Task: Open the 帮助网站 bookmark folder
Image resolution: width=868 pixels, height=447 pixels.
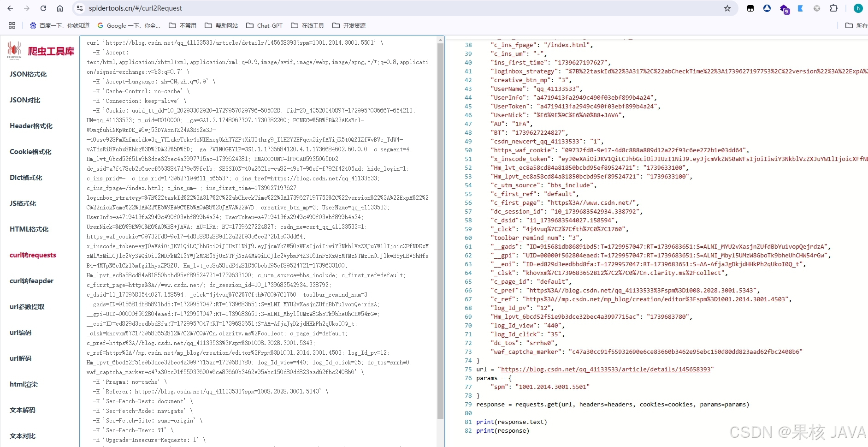Action: tap(221, 25)
